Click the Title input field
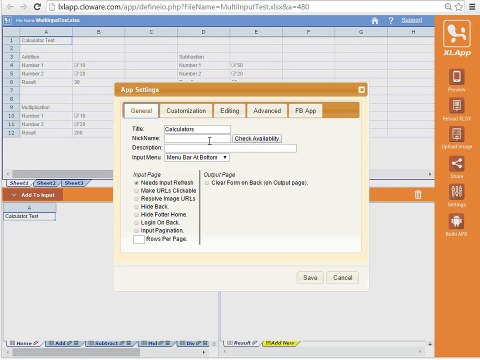This screenshot has height=360, width=480. (x=197, y=129)
